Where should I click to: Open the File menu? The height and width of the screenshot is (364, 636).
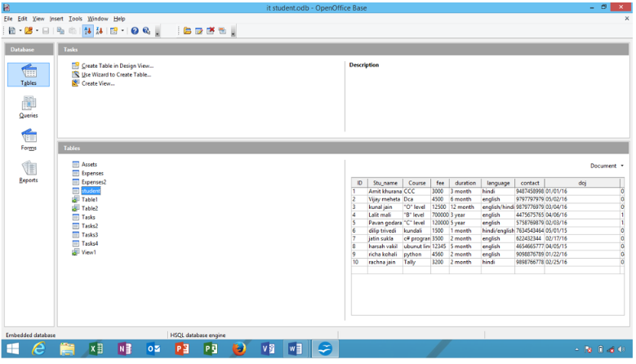pos(8,19)
